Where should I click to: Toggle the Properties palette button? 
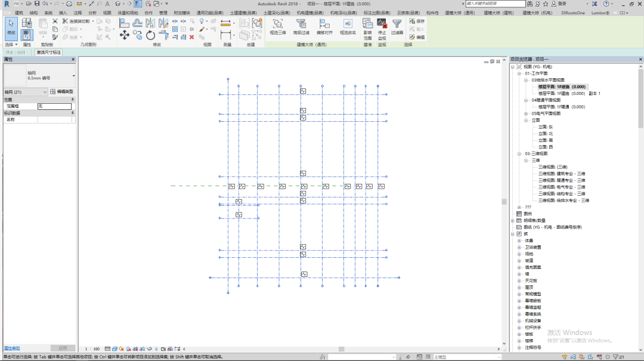[27, 35]
